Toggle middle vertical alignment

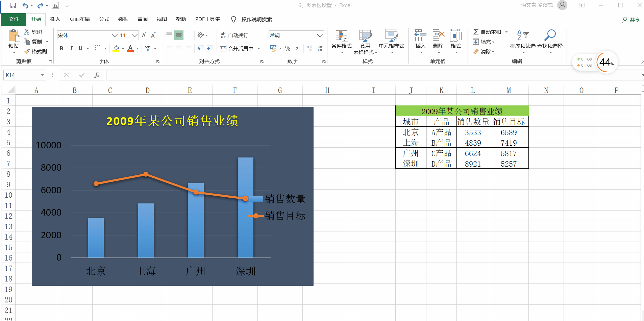(x=179, y=35)
